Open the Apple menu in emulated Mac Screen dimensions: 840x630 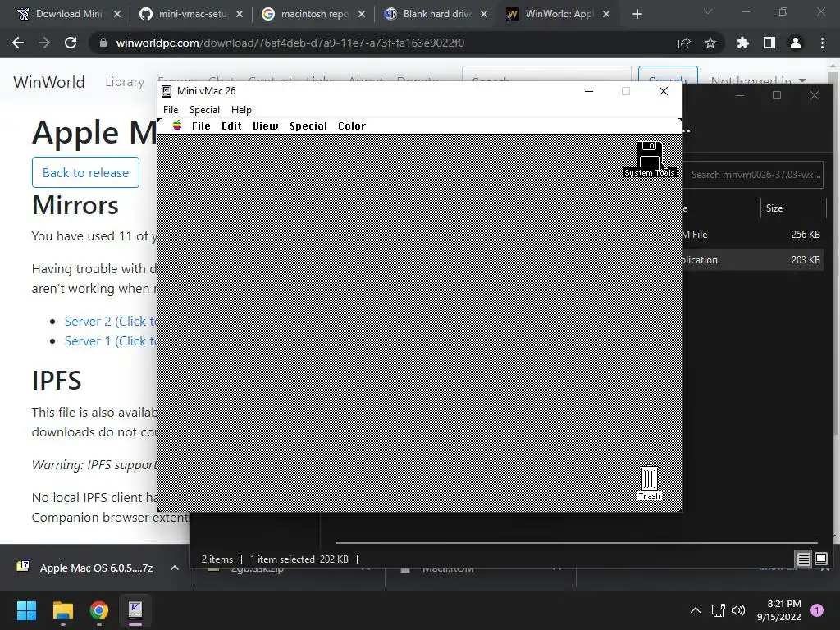[177, 126]
